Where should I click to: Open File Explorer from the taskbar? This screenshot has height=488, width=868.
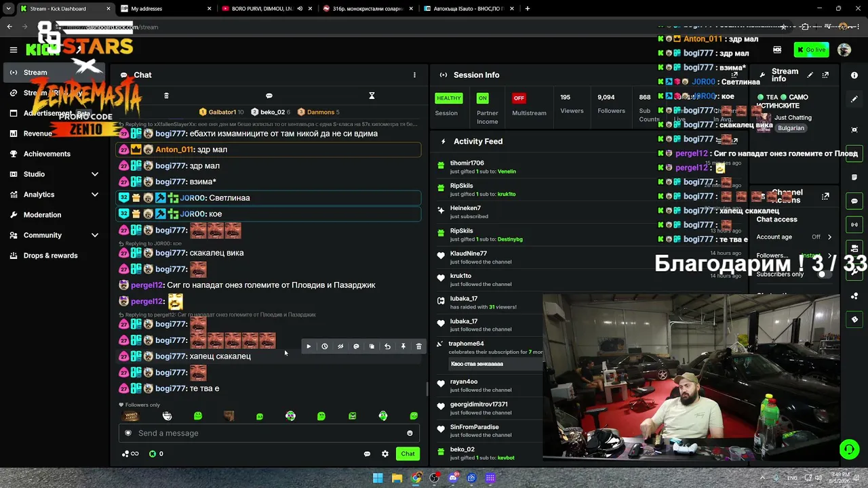[x=397, y=478]
